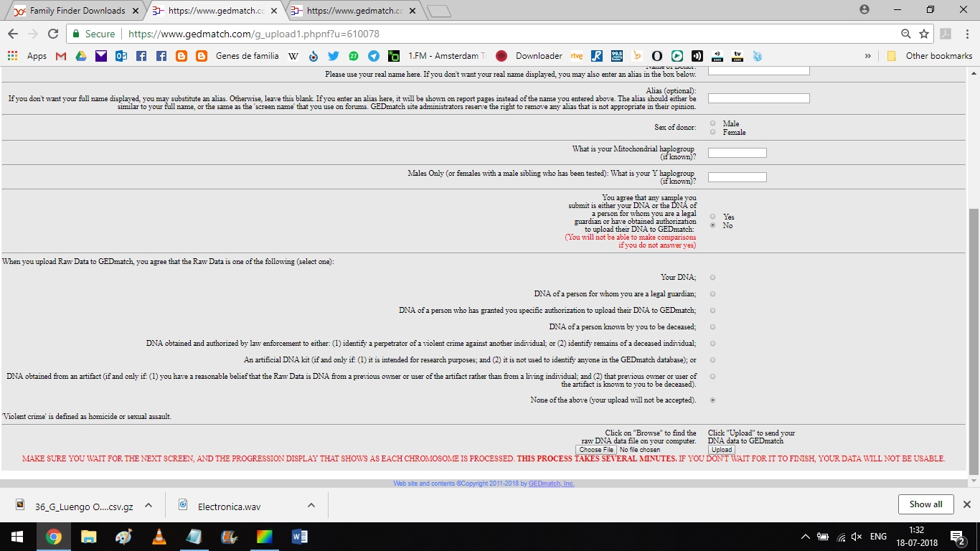980x551 pixels.
Task: Click Show all downloads button
Action: [925, 504]
